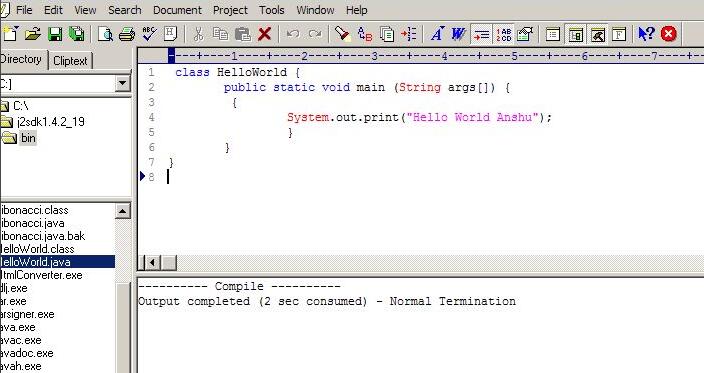The image size is (704, 373).
Task: Run the ABC spell check
Action: tap(149, 34)
